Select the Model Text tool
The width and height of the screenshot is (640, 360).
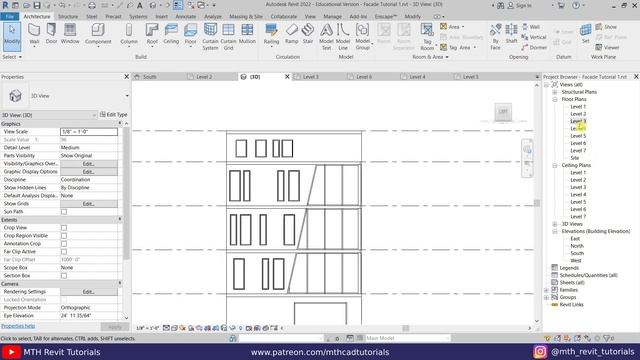(326, 37)
